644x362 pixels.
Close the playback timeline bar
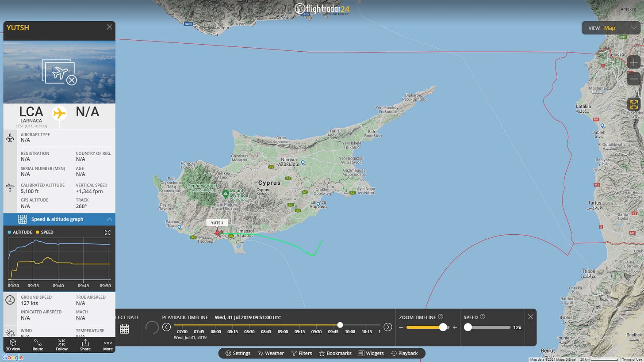pyautogui.click(x=531, y=316)
